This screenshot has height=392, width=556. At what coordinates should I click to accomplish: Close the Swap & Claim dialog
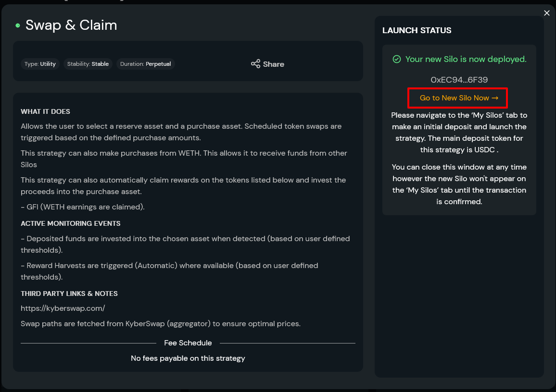tap(546, 13)
